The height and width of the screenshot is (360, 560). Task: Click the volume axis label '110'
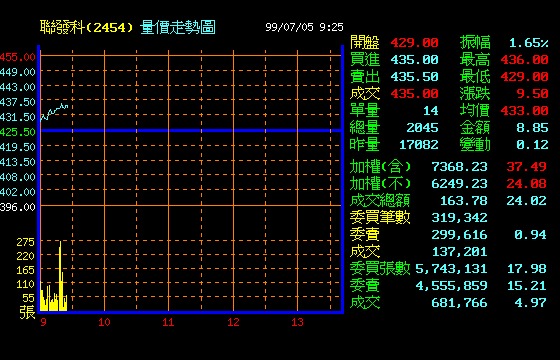tap(26, 284)
